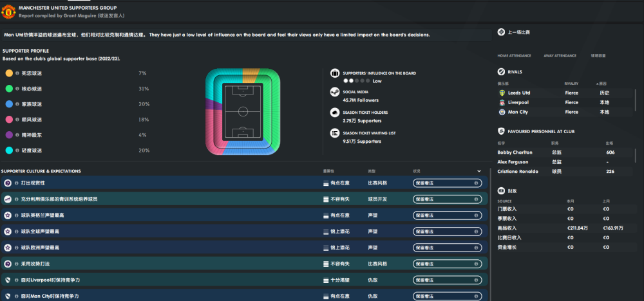
Task: Click the Liverpool rival badge icon
Action: [x=502, y=102]
